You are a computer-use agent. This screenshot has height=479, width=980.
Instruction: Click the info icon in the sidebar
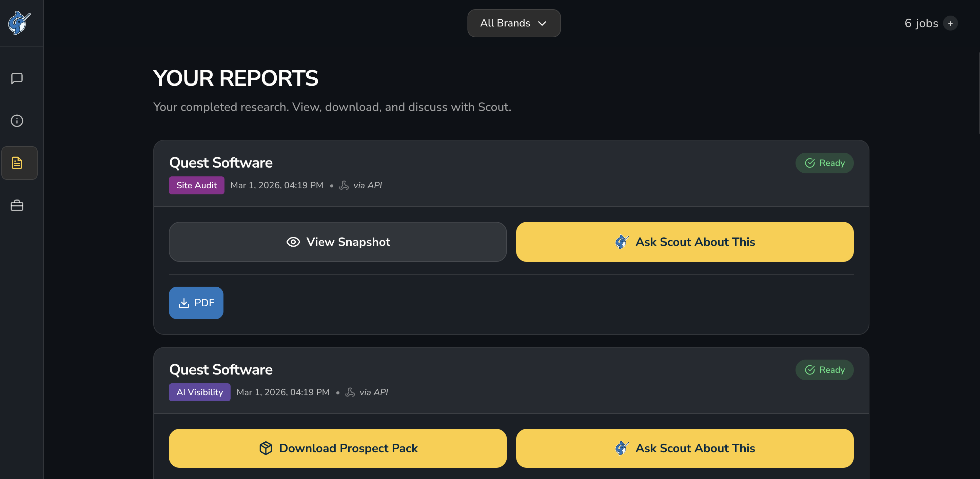[17, 121]
